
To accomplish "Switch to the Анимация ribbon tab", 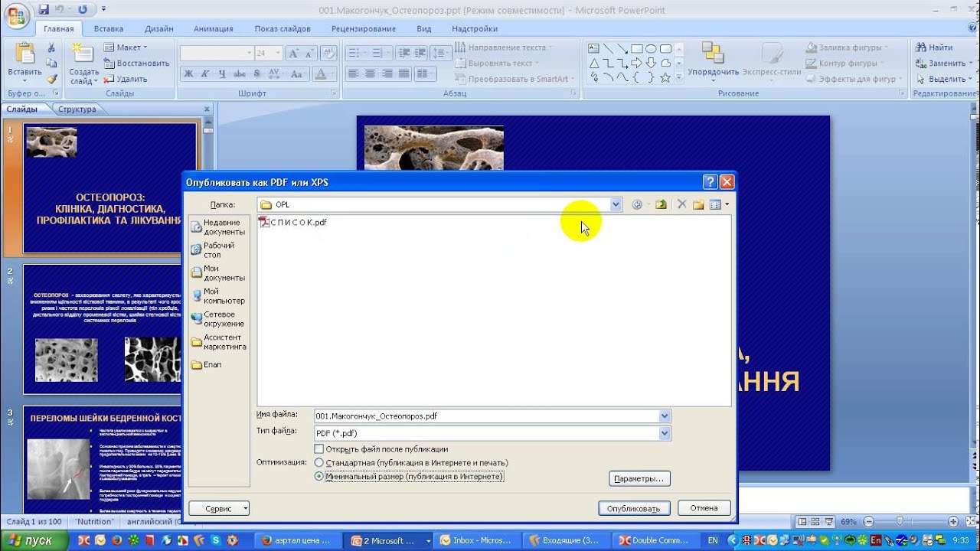I will pyautogui.click(x=214, y=29).
